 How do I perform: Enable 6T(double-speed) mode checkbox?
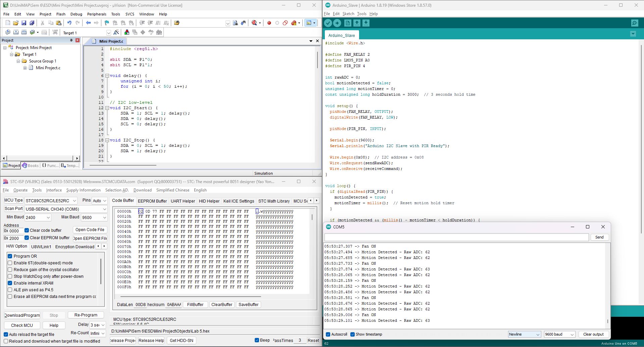tap(10, 263)
